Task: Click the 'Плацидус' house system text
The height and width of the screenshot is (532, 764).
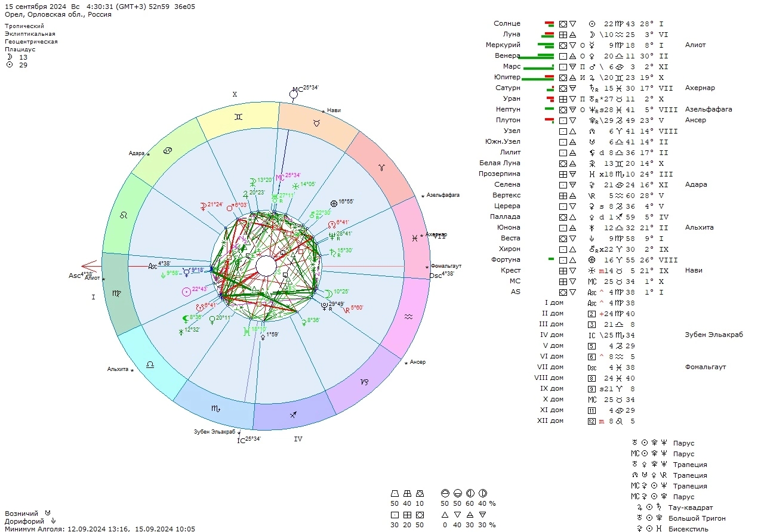Action: click(x=20, y=50)
